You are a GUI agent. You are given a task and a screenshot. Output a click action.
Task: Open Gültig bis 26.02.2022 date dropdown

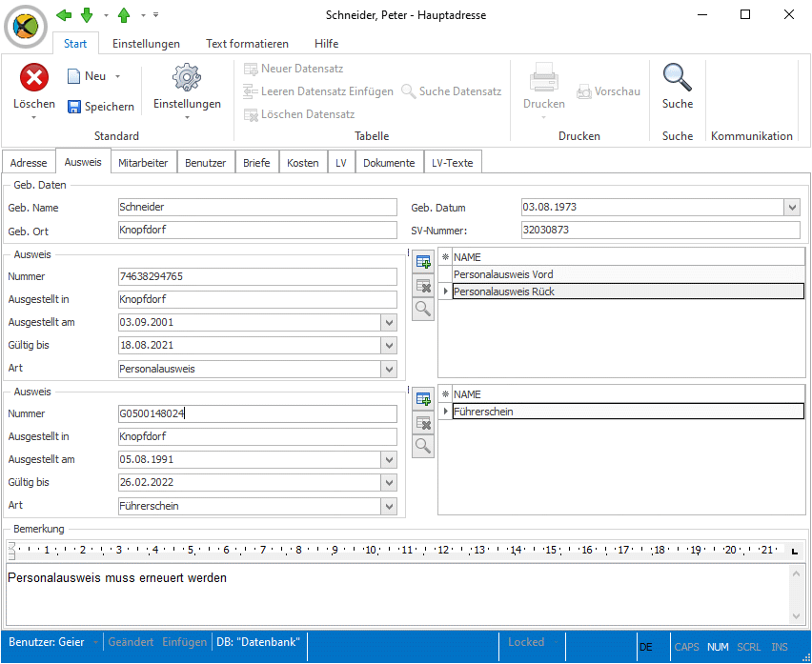390,483
